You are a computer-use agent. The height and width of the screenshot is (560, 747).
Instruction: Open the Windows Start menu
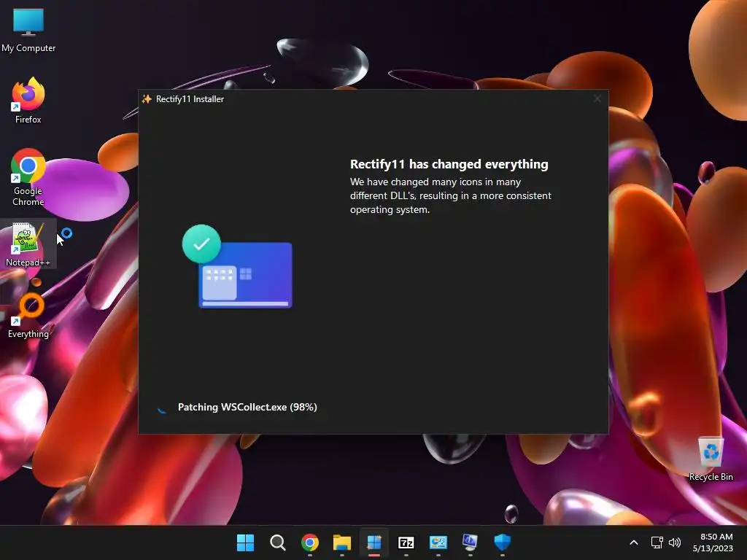[245, 542]
